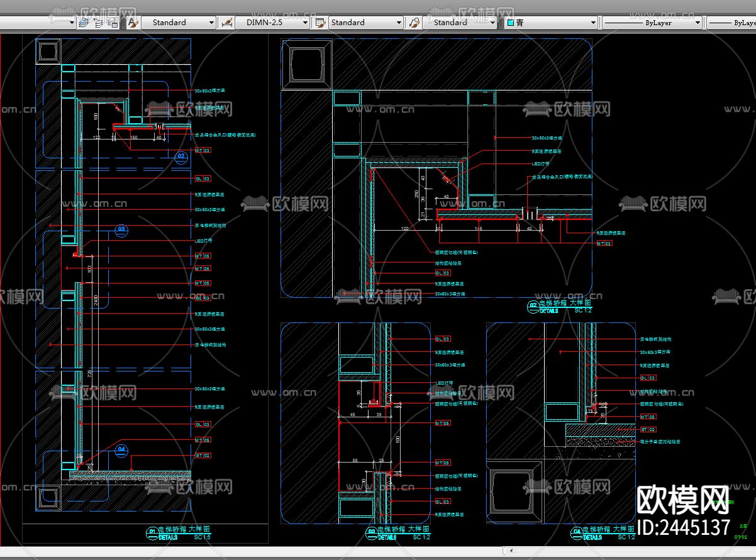
Task: Click the Text Style brush icon
Action: coord(132,23)
